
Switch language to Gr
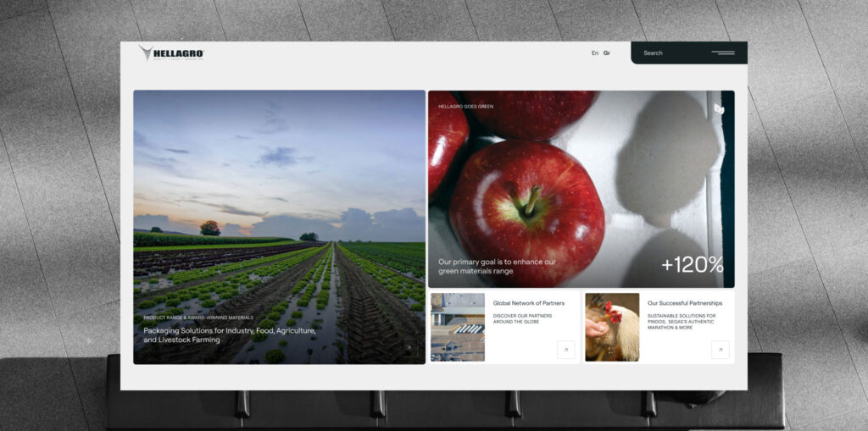(x=607, y=53)
